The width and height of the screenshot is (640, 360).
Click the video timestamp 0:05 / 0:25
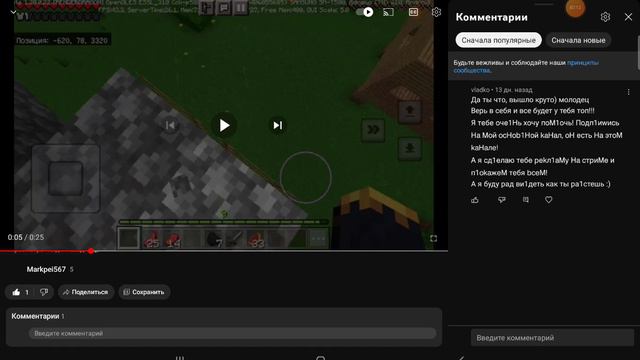click(26, 237)
